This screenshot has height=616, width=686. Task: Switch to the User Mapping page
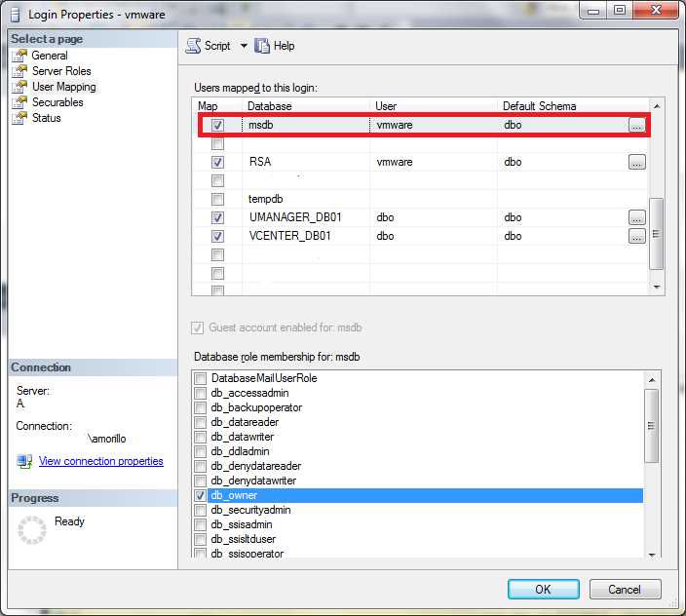click(64, 87)
